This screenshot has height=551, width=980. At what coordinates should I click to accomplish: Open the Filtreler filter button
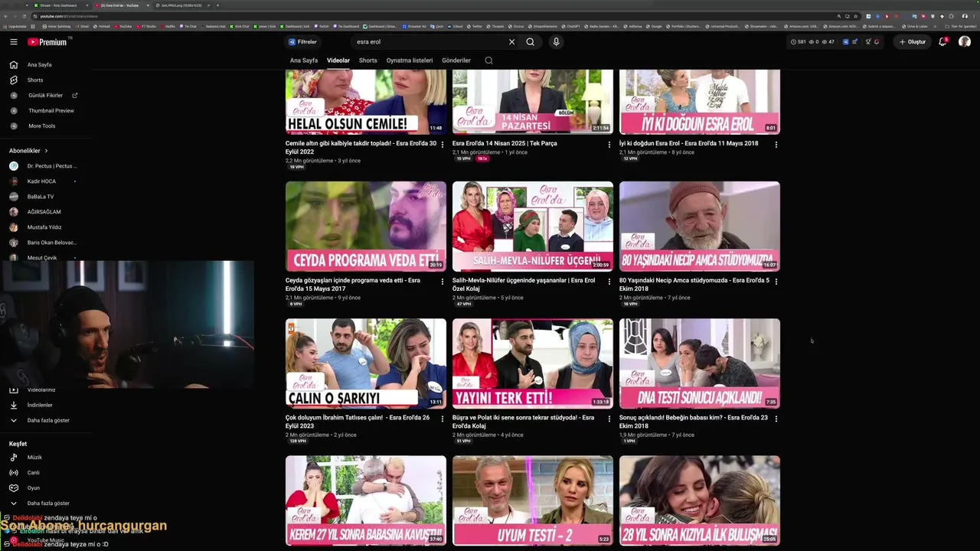point(302,42)
